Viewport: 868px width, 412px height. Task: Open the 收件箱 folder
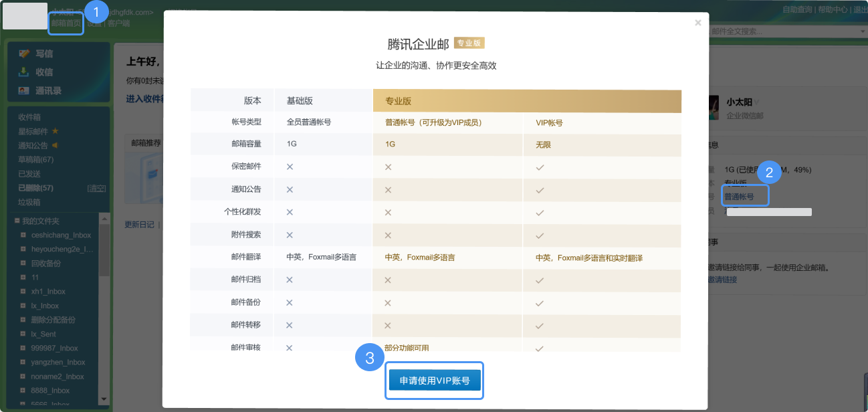point(29,117)
